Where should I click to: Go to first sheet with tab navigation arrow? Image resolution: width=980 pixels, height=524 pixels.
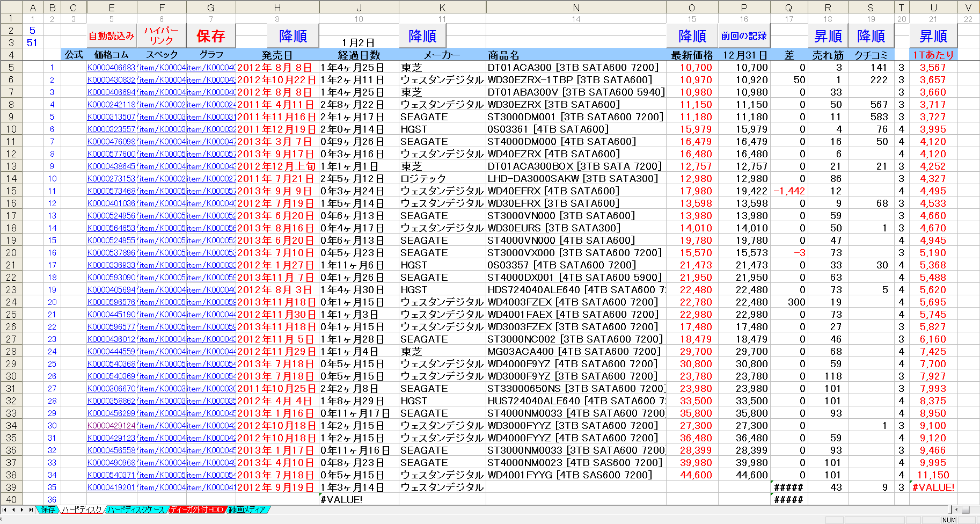point(5,510)
